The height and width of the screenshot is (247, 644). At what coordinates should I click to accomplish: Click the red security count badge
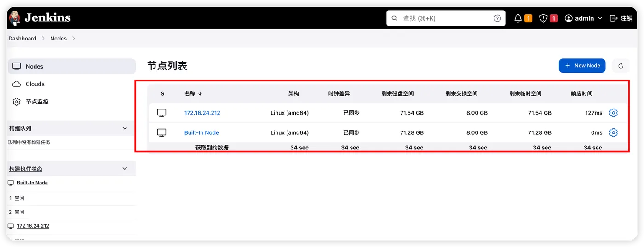click(x=554, y=18)
